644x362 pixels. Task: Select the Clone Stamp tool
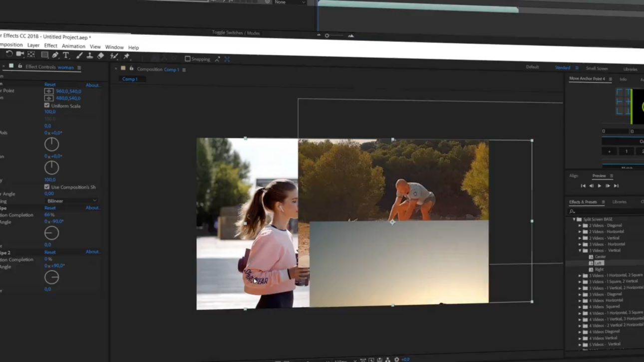(x=90, y=55)
